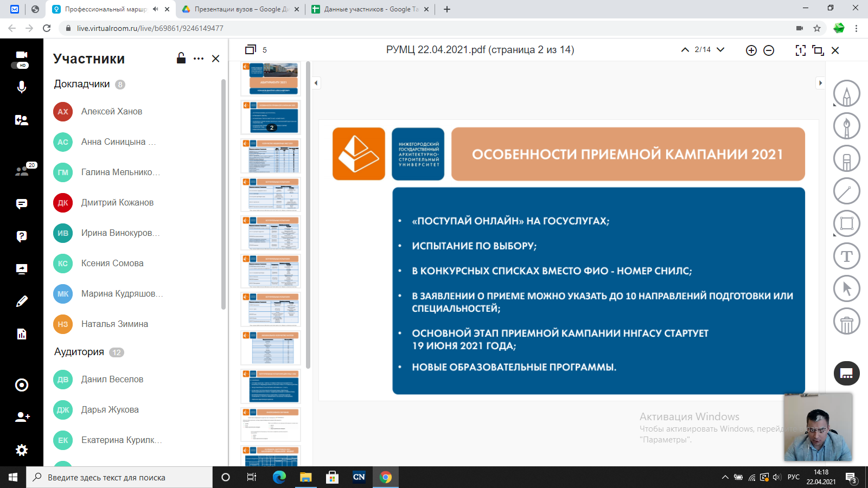868x488 pixels.
Task: Open the chat icon in sidebar
Action: pos(22,204)
